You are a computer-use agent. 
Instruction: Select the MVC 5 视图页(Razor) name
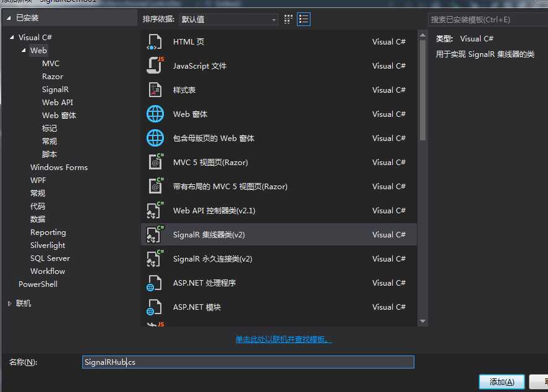point(210,163)
